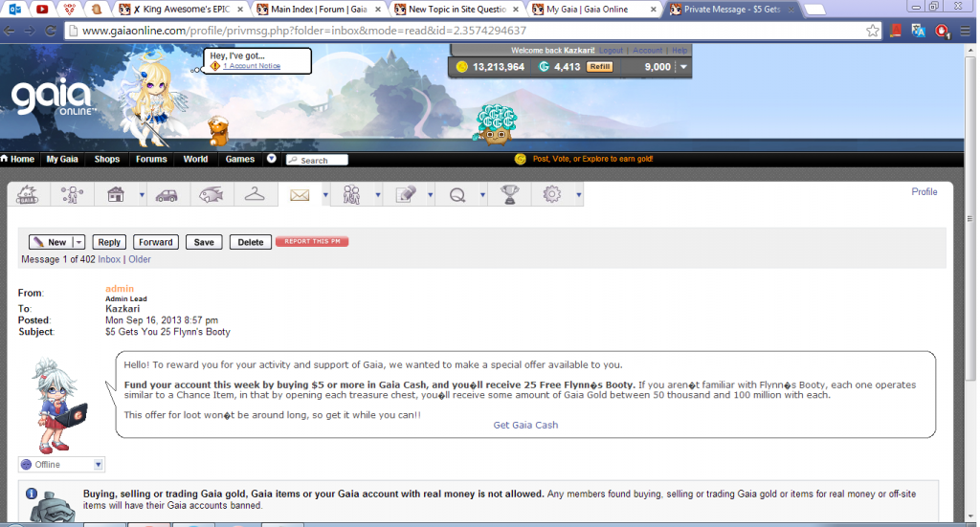The width and height of the screenshot is (980, 527).
Task: Open the Gaia avatar face toolbar icon
Action: [x=28, y=195]
